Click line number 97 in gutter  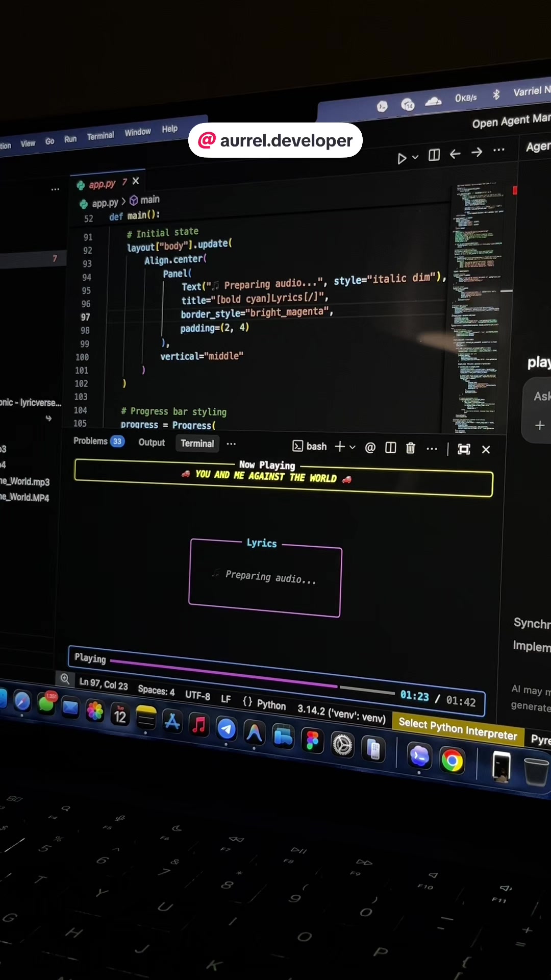click(x=85, y=317)
